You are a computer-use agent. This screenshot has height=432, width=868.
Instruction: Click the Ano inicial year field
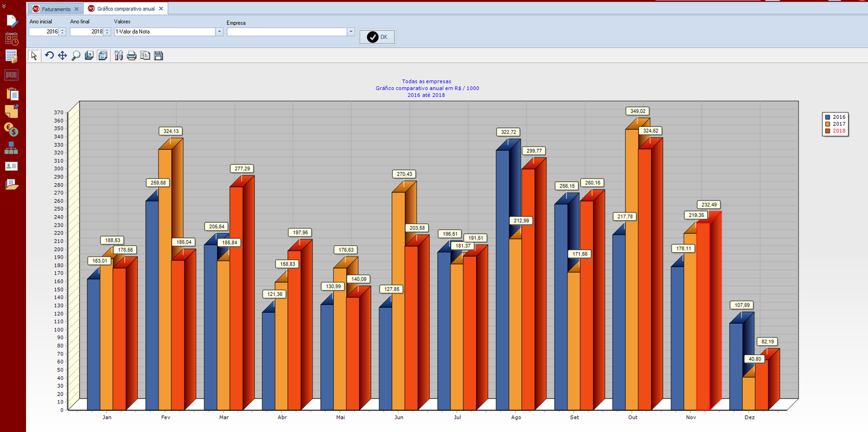pos(44,32)
